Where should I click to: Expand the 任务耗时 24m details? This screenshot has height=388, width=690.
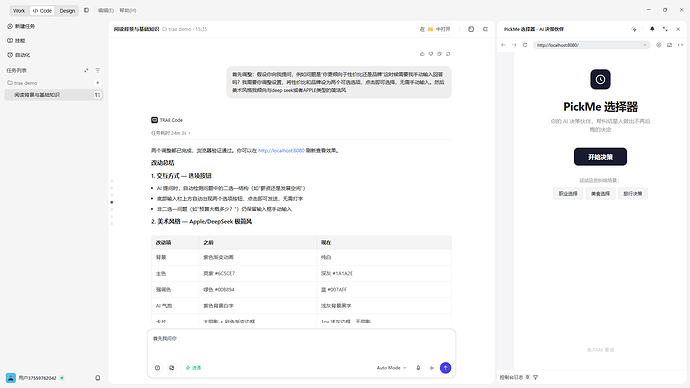tap(171, 133)
